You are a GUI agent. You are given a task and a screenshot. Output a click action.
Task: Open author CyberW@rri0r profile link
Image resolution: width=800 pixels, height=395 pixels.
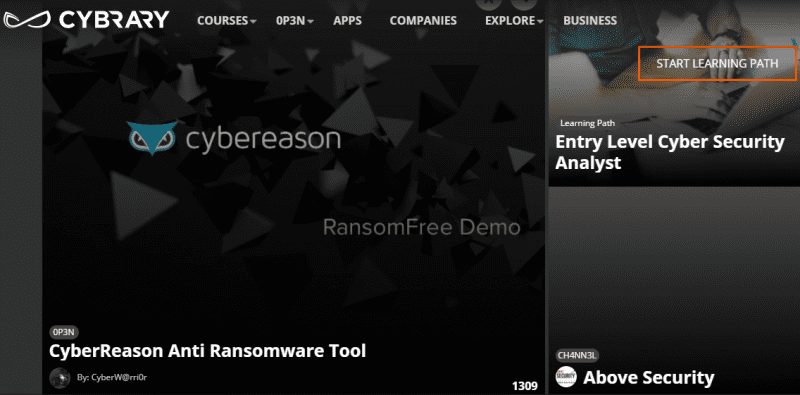(x=112, y=378)
